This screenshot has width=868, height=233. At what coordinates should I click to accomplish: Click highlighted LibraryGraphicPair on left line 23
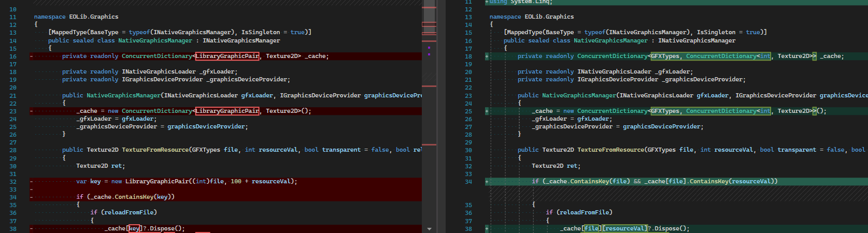(227, 111)
